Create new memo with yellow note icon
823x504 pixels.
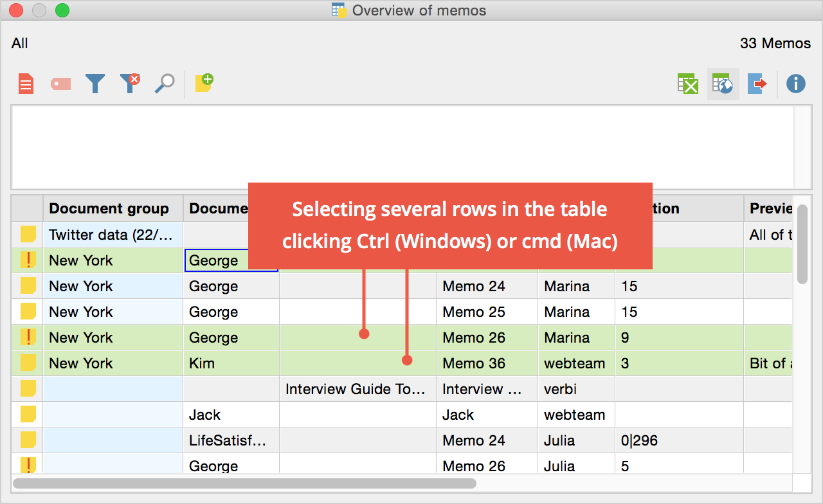204,83
